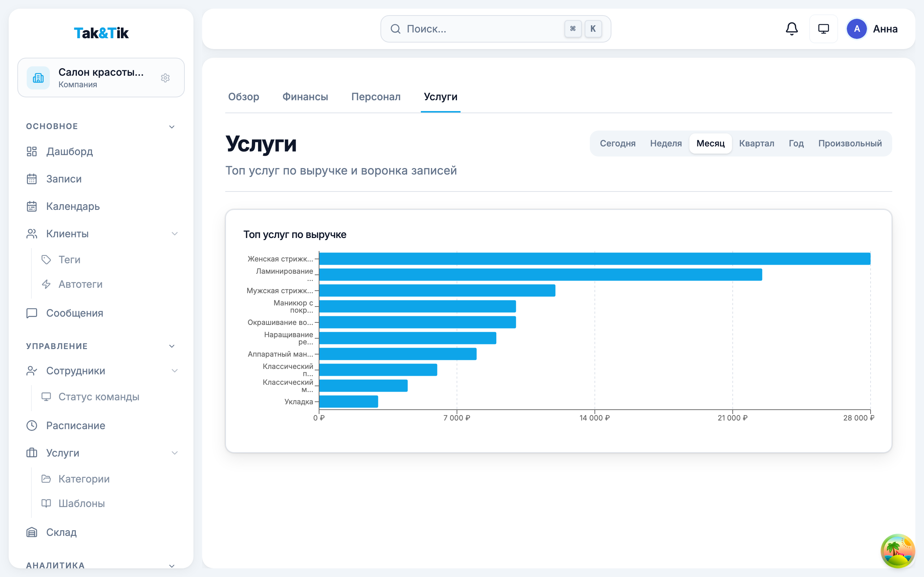Click the company settings gear
Image resolution: width=924 pixels, height=577 pixels.
(165, 78)
